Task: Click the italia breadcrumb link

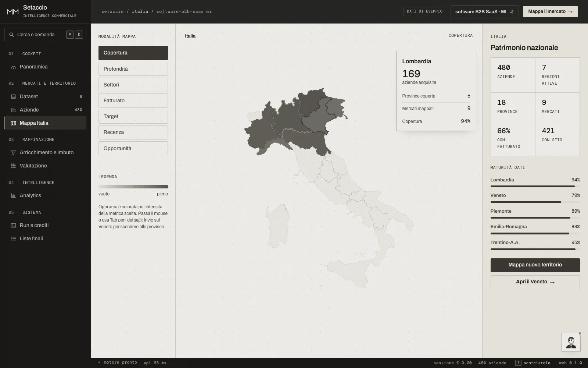Action: pyautogui.click(x=140, y=11)
